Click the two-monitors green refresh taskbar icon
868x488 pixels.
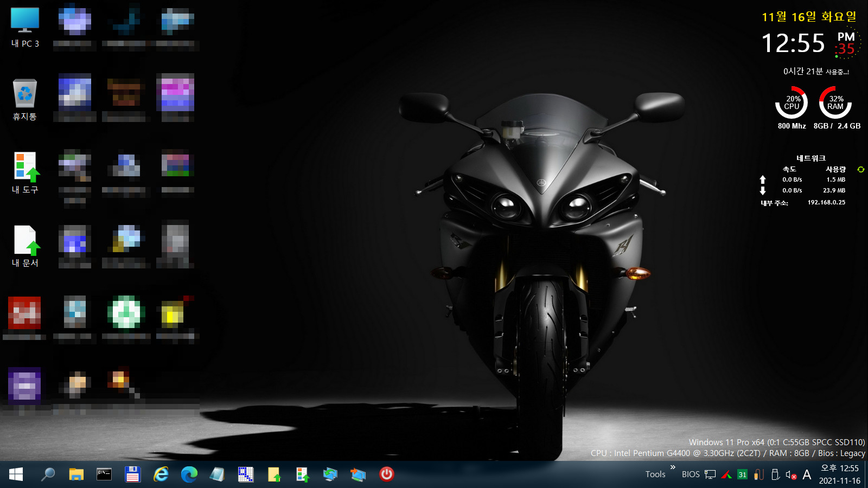pos(330,474)
